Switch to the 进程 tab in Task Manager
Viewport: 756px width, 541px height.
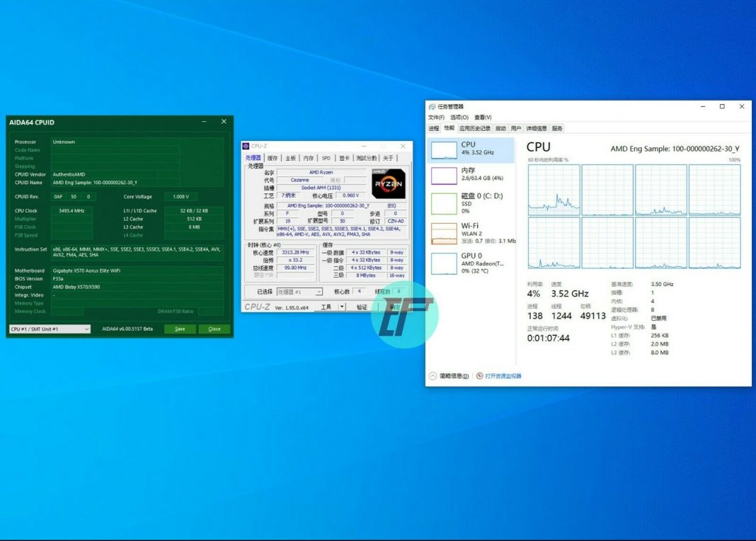point(434,128)
